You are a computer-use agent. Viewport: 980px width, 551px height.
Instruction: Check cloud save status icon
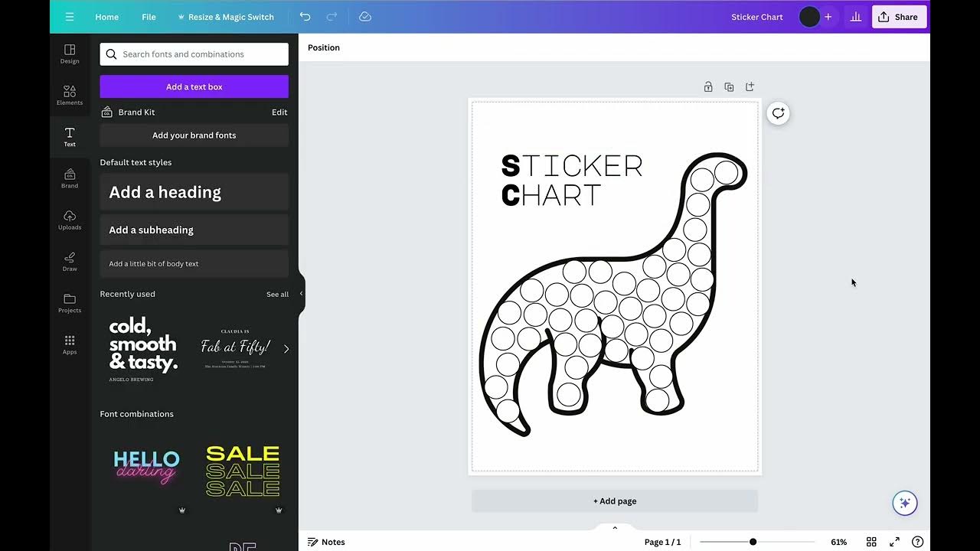pyautogui.click(x=365, y=17)
